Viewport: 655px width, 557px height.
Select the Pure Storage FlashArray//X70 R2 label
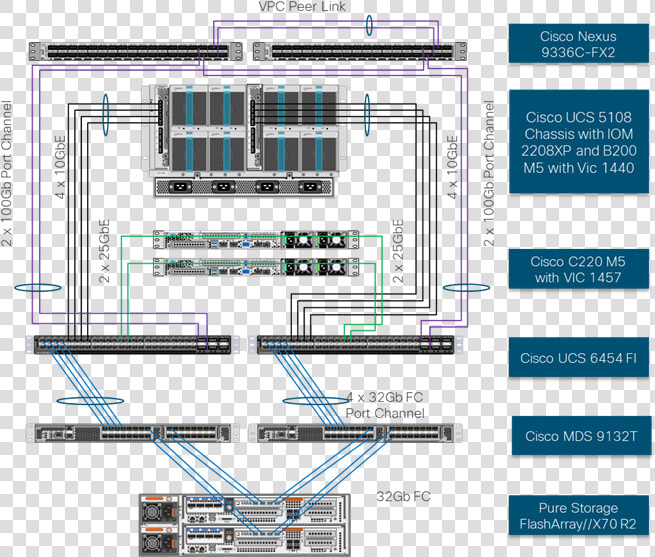[x=579, y=516]
